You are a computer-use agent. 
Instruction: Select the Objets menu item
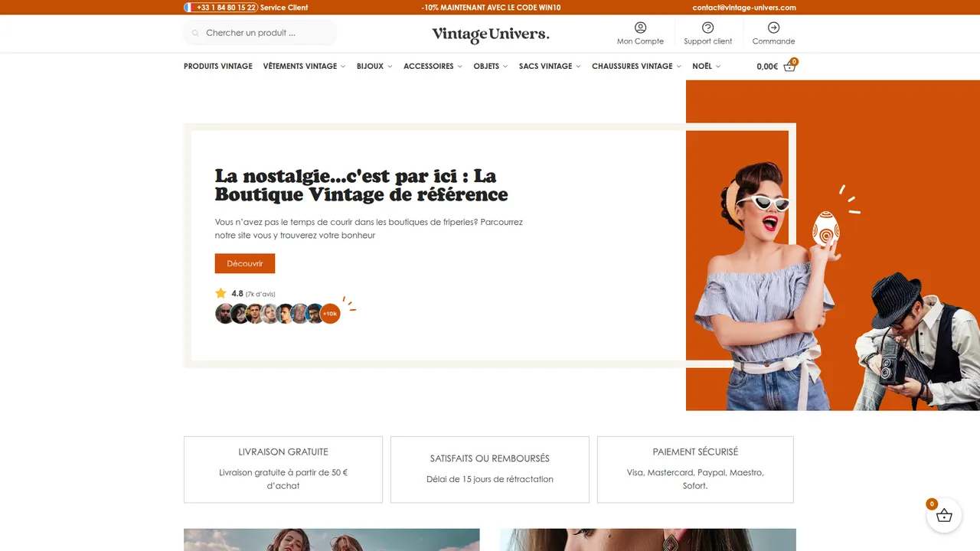(x=486, y=67)
